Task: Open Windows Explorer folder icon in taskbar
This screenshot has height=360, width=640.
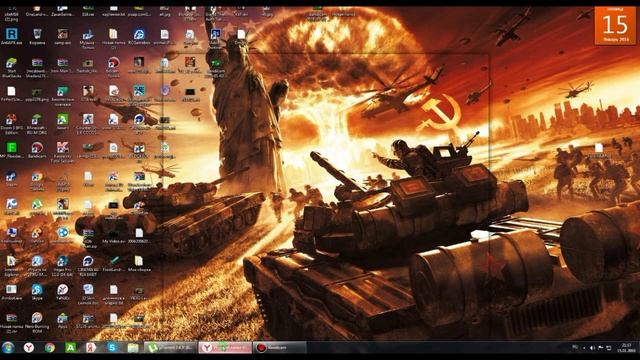Action: [x=133, y=347]
